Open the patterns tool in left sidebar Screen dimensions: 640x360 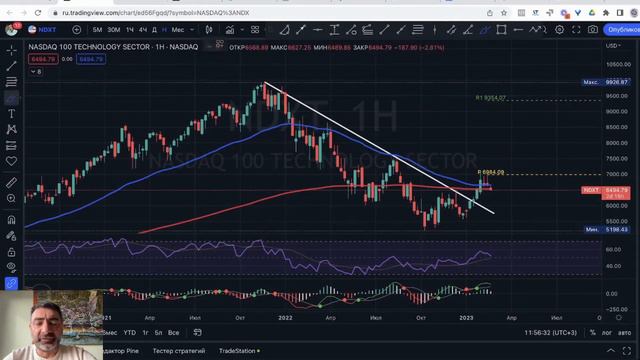(x=11, y=129)
